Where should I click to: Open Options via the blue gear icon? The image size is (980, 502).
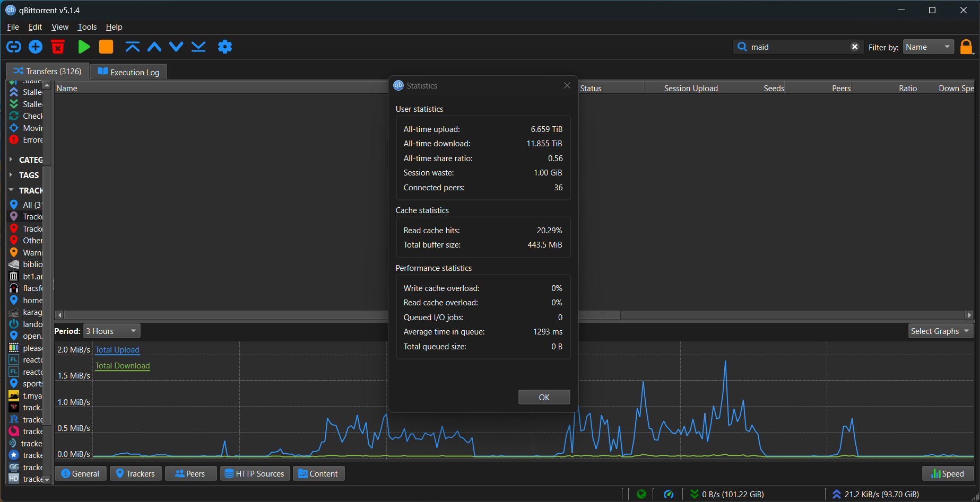pyautogui.click(x=225, y=47)
